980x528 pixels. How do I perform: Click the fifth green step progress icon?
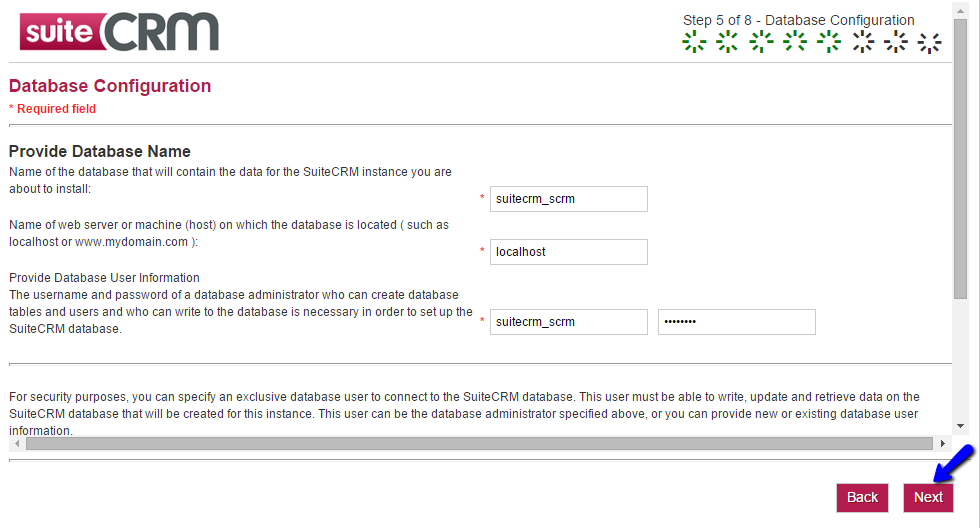(829, 42)
